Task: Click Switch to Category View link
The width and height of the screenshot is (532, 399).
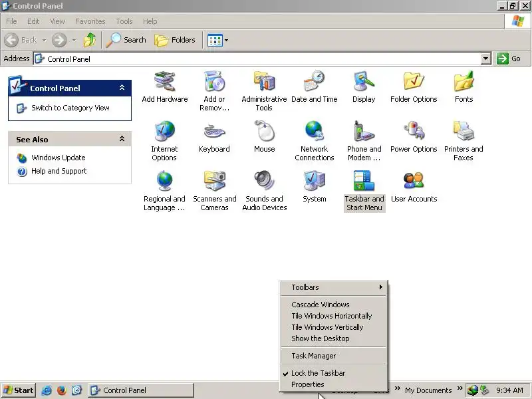Action: 70,108
